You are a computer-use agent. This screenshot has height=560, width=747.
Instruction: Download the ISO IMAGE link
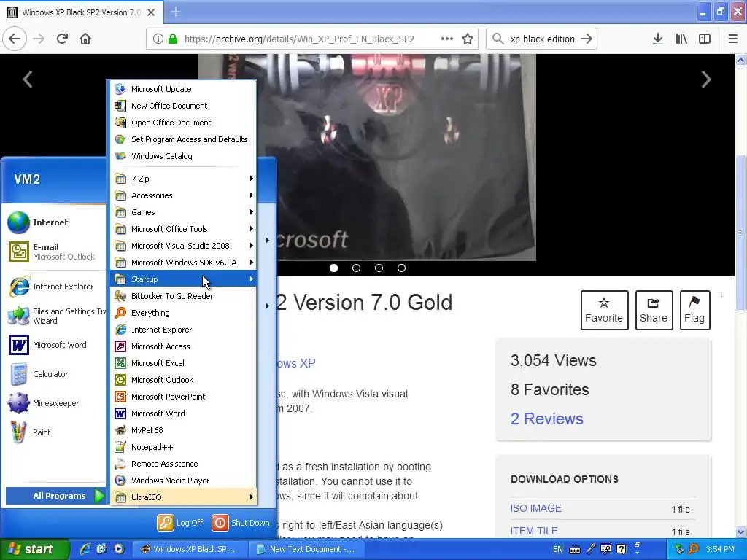click(x=535, y=508)
